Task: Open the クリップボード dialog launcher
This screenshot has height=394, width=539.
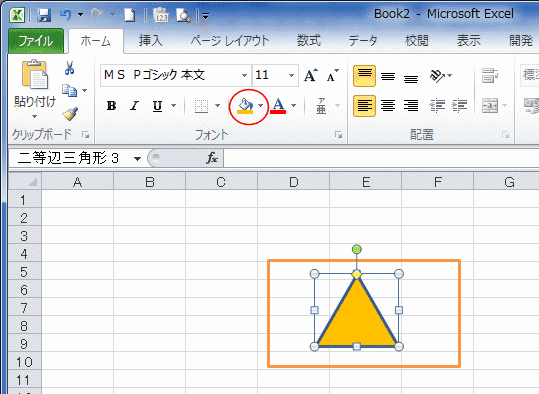Action: [85, 135]
